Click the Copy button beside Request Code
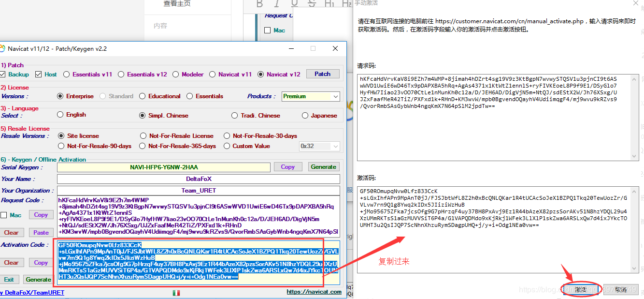The width and height of the screenshot is (644, 299). 41,215
